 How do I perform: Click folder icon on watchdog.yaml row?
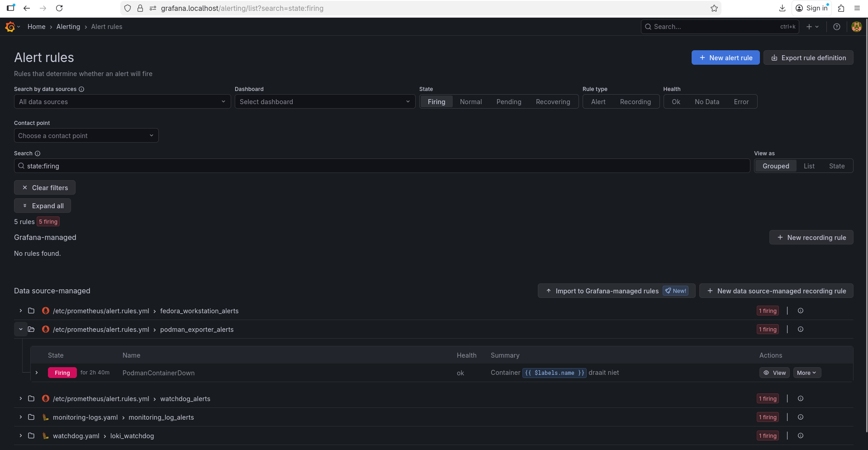(x=31, y=436)
